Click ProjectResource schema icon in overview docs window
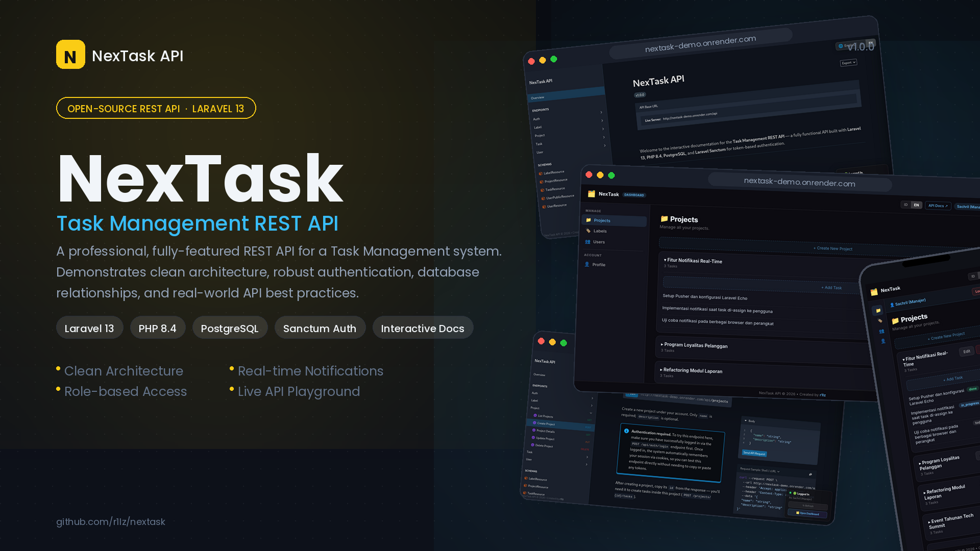Viewport: 980px width, 551px height. click(542, 182)
